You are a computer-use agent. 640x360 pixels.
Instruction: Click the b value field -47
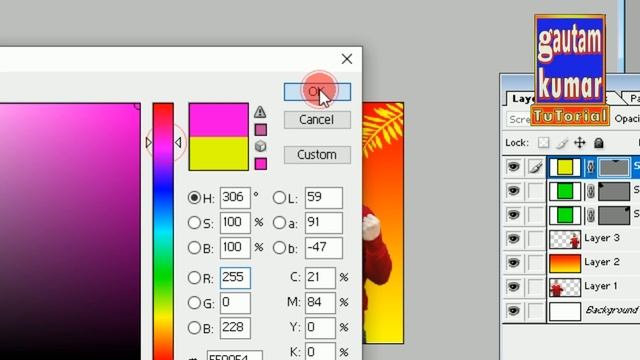click(x=324, y=248)
